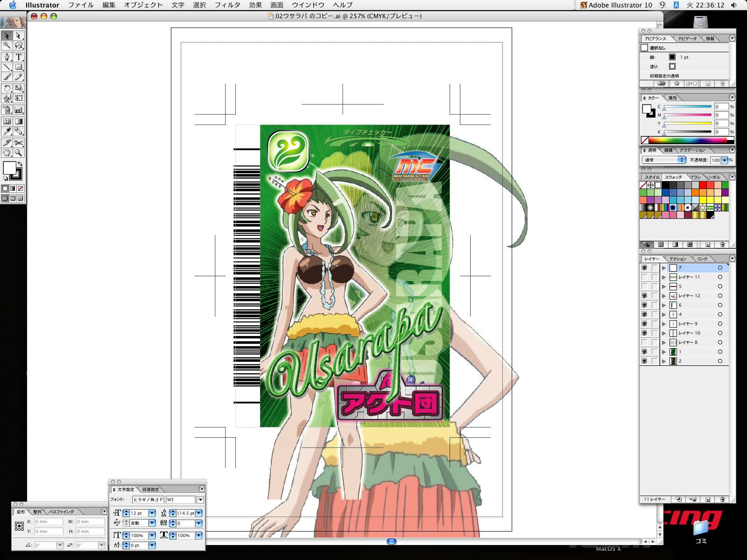This screenshot has height=560, width=747.
Task: Select the black arrow Selection tool
Action: point(7,35)
